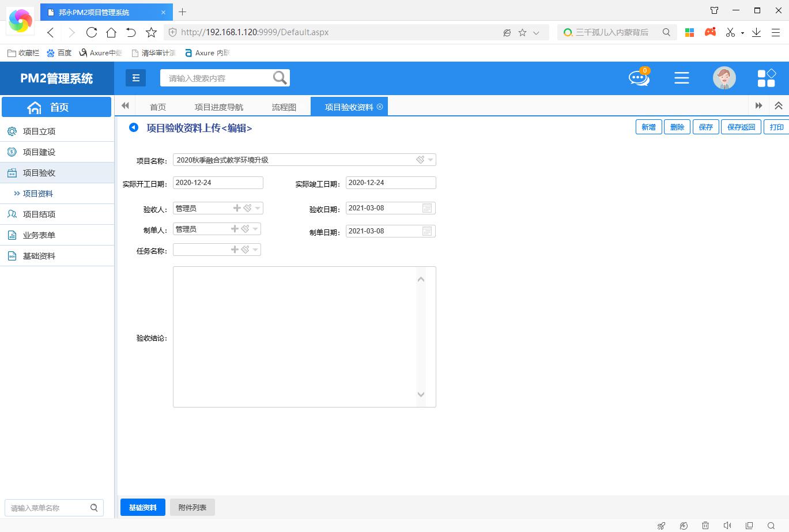The image size is (789, 532).
Task: Expand the 制单人 dropdown arrow
Action: coord(255,229)
